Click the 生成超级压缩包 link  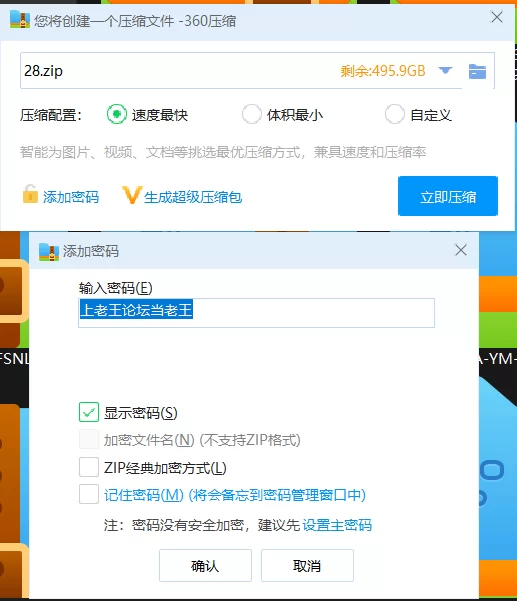pos(193,197)
